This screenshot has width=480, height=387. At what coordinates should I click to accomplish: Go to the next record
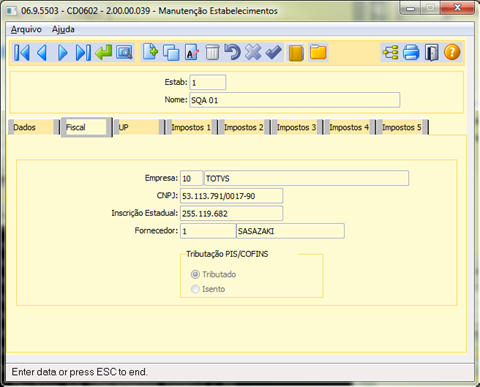coord(62,53)
